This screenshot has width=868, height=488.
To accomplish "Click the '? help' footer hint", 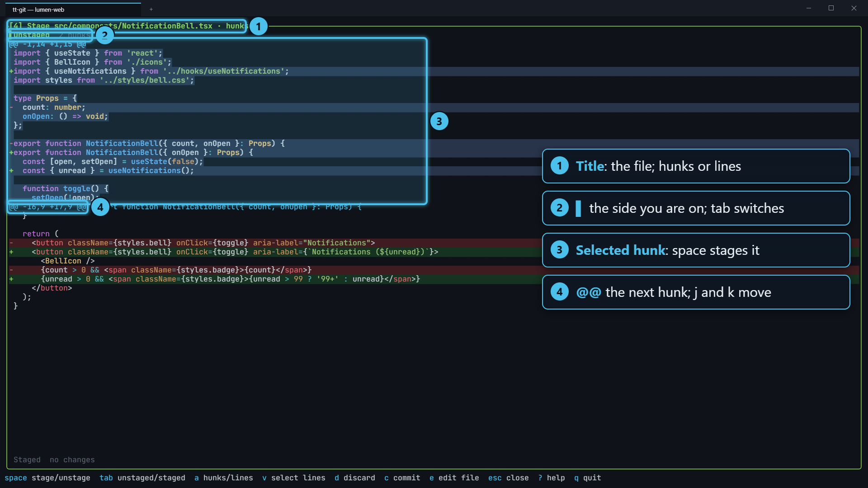I will 552,478.
